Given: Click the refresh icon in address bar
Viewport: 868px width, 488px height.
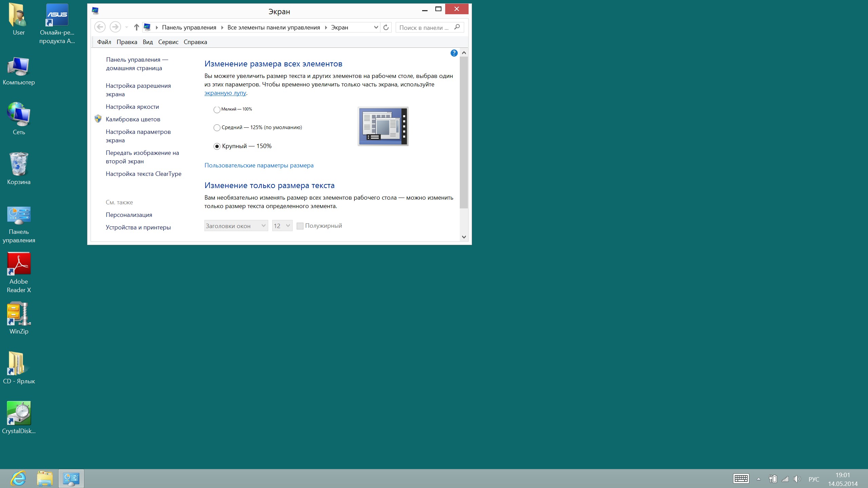Looking at the screenshot, I should click(x=386, y=27).
